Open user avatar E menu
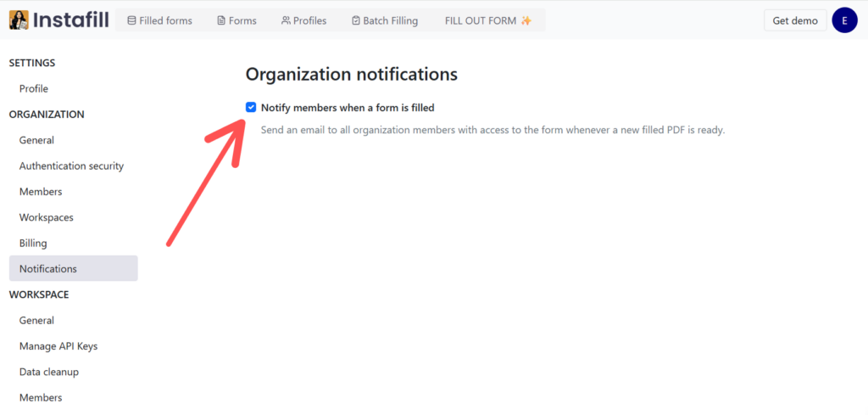This screenshot has height=415, width=868. pyautogui.click(x=844, y=20)
